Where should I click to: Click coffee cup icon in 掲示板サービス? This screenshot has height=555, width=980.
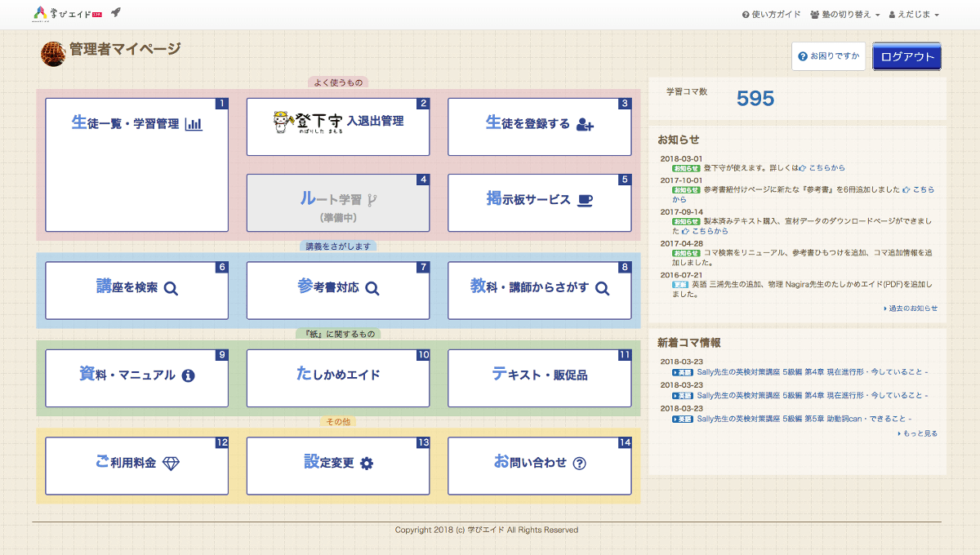(586, 199)
